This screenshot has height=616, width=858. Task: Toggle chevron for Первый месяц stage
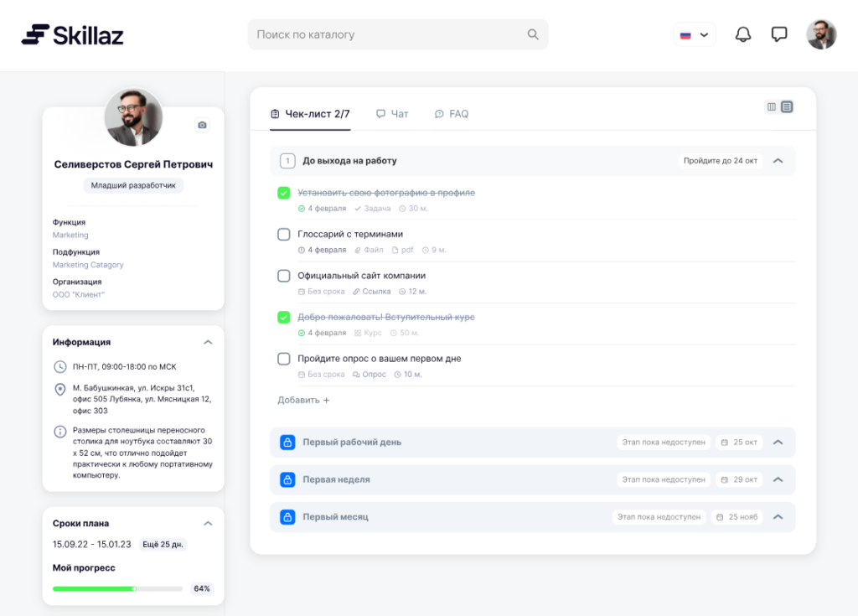tap(778, 516)
